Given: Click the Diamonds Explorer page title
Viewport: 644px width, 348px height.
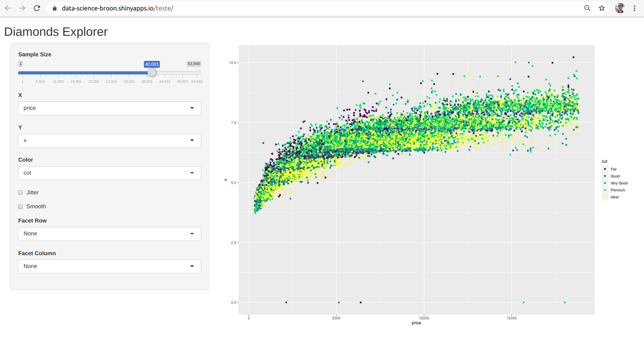Looking at the screenshot, I should pyautogui.click(x=56, y=32).
